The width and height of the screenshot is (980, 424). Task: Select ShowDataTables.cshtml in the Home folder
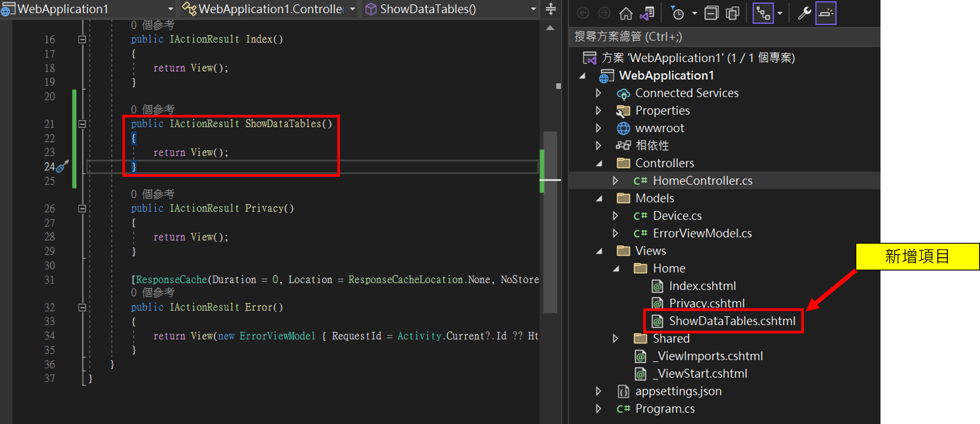pos(732,321)
